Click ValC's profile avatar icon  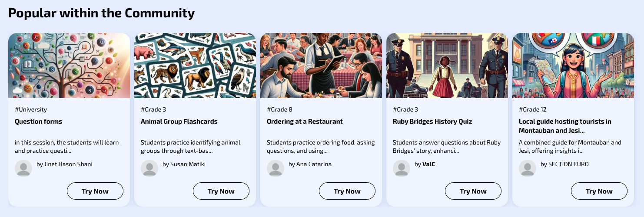point(402,168)
